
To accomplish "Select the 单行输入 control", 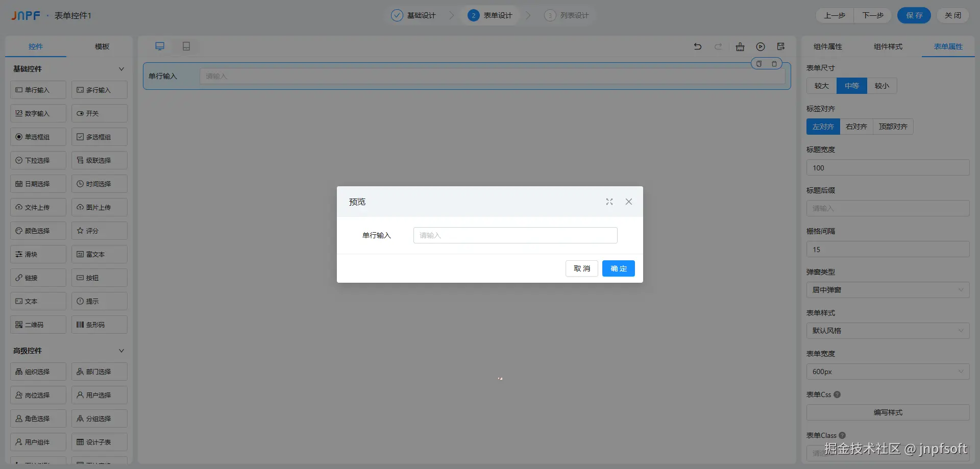I will coord(38,90).
